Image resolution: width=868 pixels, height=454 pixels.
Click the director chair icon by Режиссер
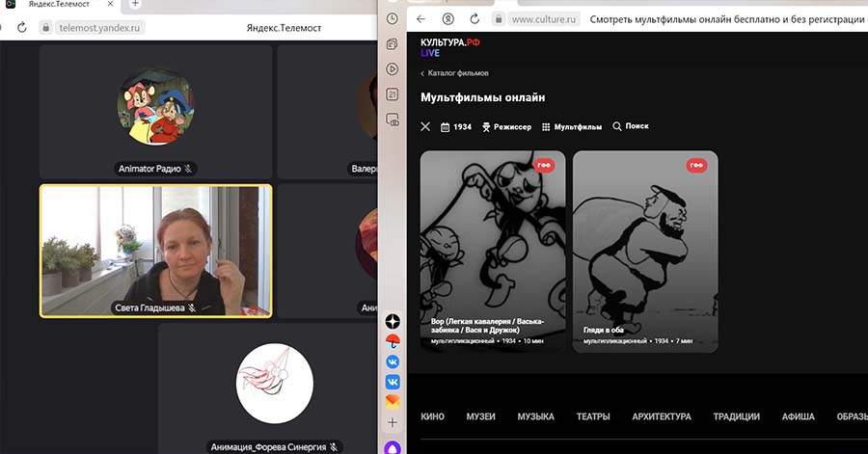[486, 127]
